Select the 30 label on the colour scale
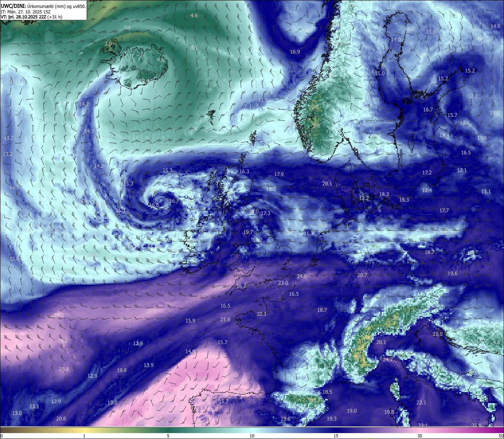 (420, 436)
